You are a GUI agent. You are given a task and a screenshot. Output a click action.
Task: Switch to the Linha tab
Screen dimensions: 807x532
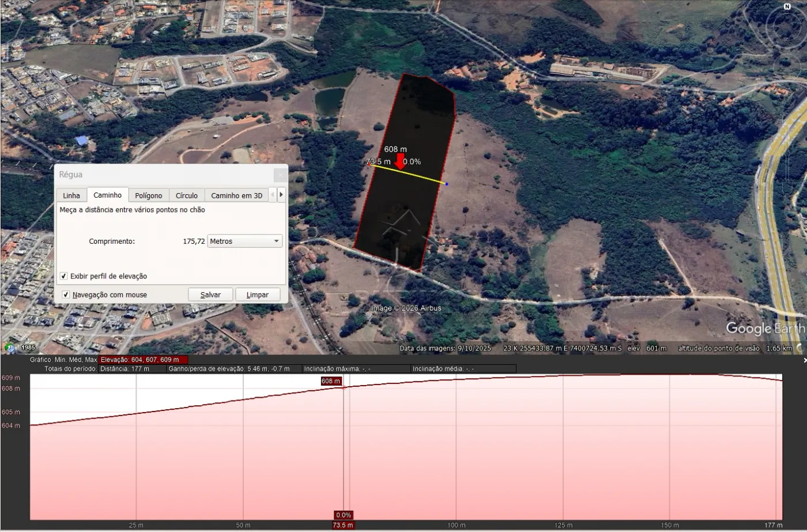pos(71,195)
